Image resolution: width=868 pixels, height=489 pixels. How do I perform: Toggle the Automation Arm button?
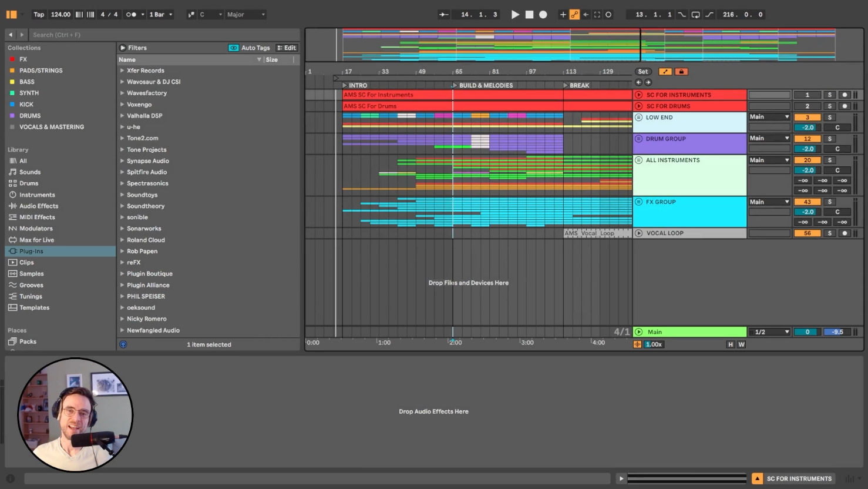click(x=574, y=15)
